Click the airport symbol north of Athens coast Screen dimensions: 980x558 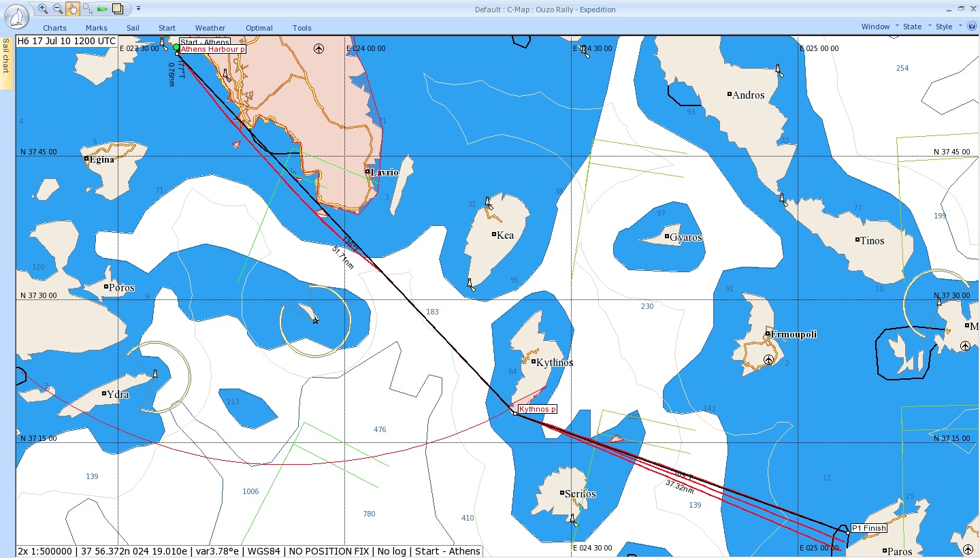coord(319,48)
